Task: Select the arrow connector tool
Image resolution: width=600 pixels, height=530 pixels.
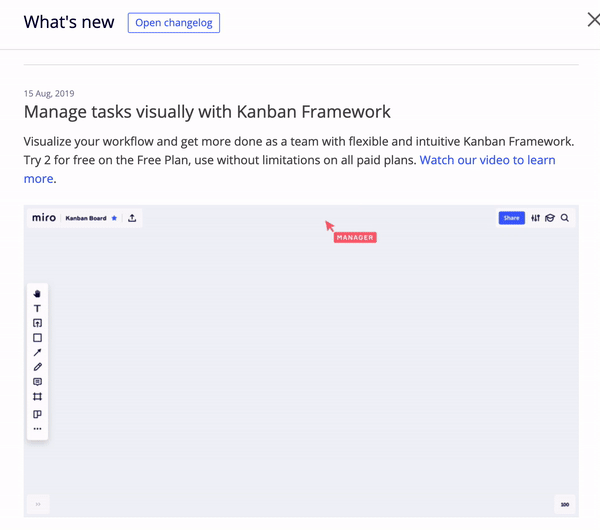Action: [37, 352]
